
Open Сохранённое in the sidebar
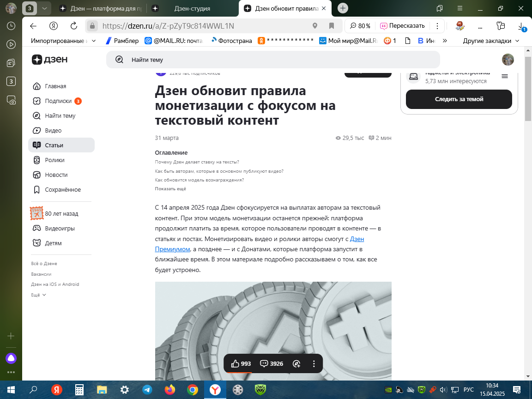(61, 190)
